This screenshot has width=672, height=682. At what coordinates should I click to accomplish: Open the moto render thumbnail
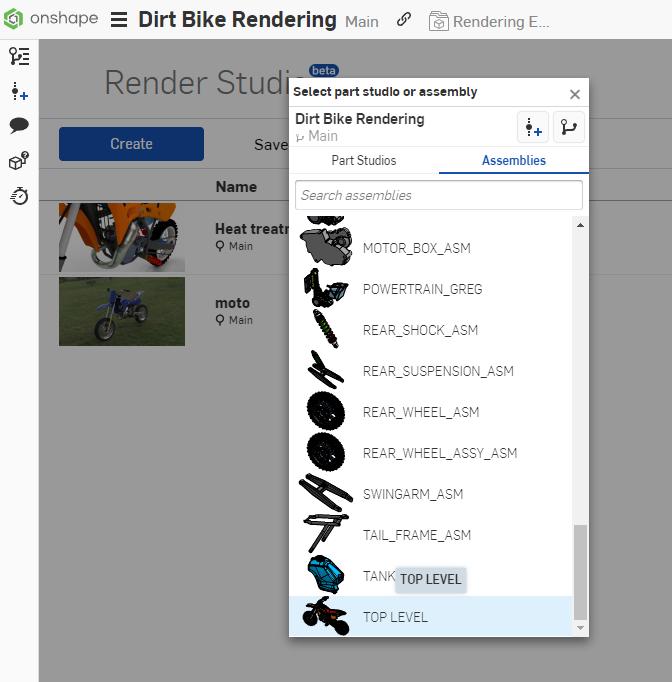pos(122,311)
